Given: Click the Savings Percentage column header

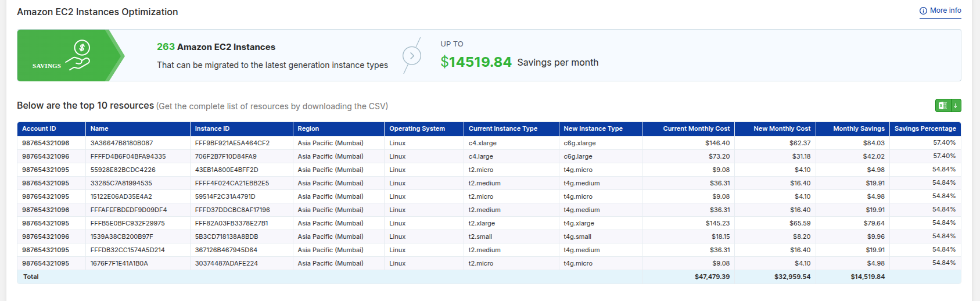Looking at the screenshot, I should [925, 129].
